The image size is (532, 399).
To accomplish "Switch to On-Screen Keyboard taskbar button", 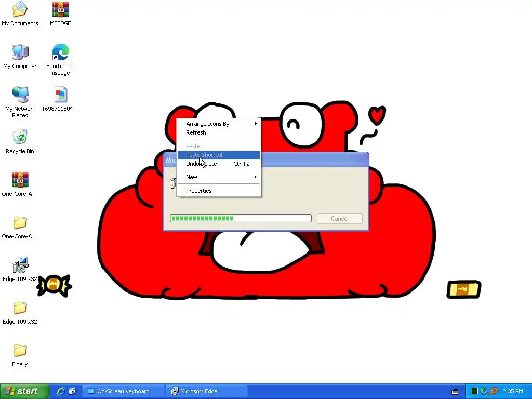I will (123, 391).
